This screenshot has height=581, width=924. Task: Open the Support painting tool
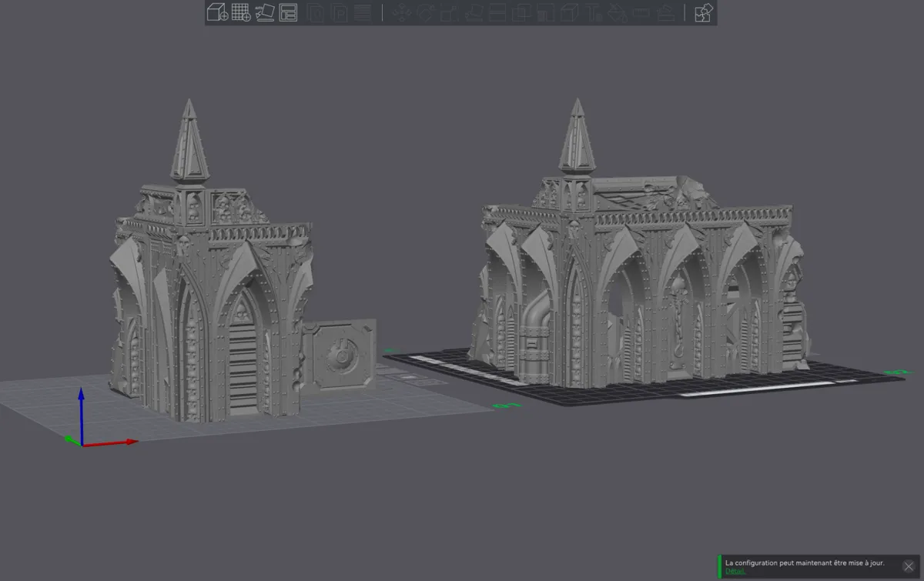[545, 12]
